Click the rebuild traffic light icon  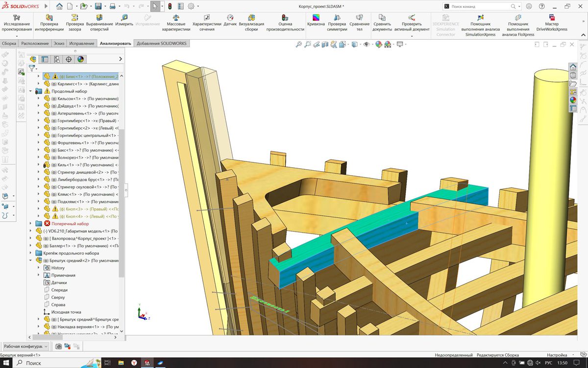[x=170, y=6]
